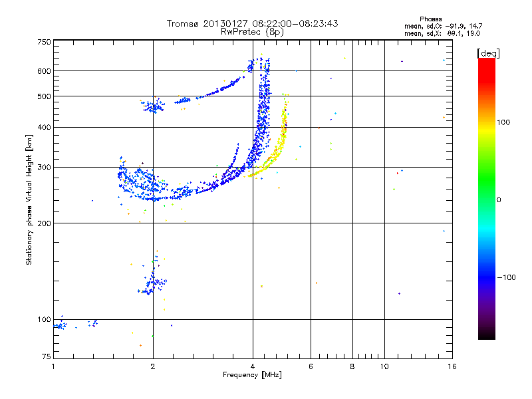The width and height of the screenshot is (532, 399).
Task: Click the y-axis '200' tick label
Action: point(44,223)
